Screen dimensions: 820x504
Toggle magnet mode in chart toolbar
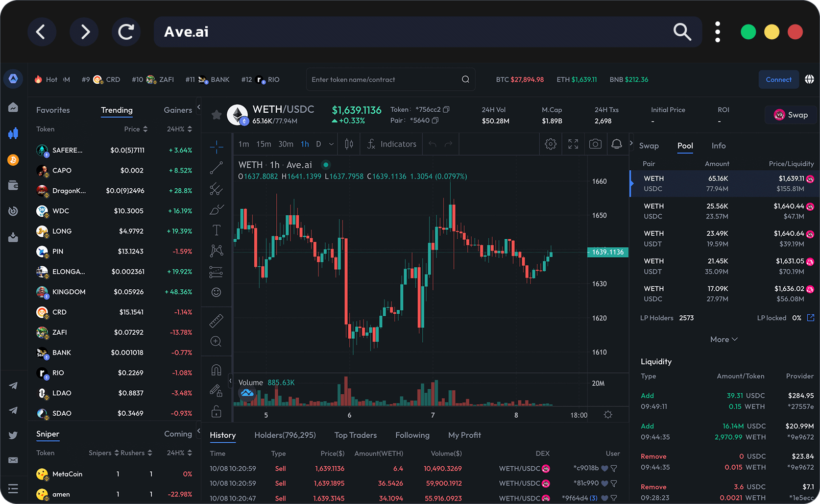pos(216,370)
